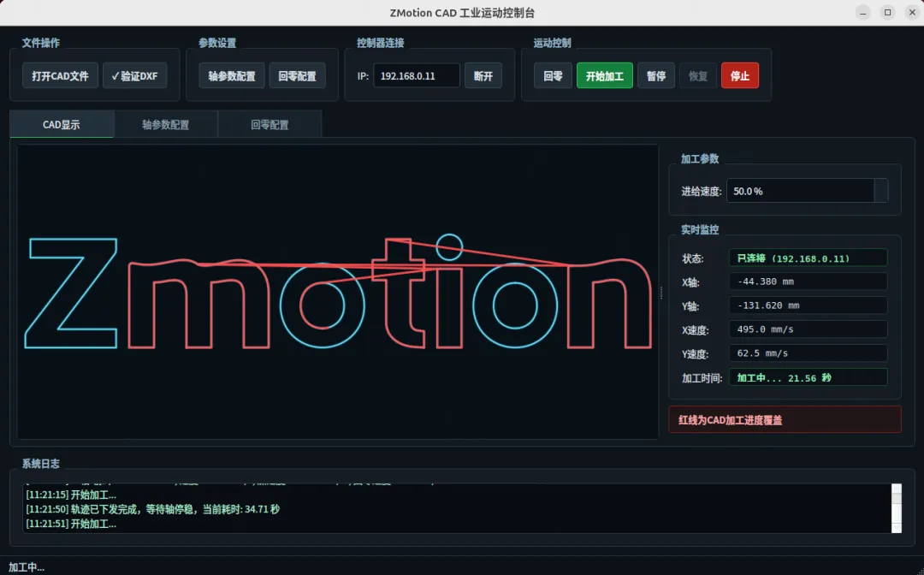Click the 进给速度 value field showing 50.0 %

[x=800, y=191]
